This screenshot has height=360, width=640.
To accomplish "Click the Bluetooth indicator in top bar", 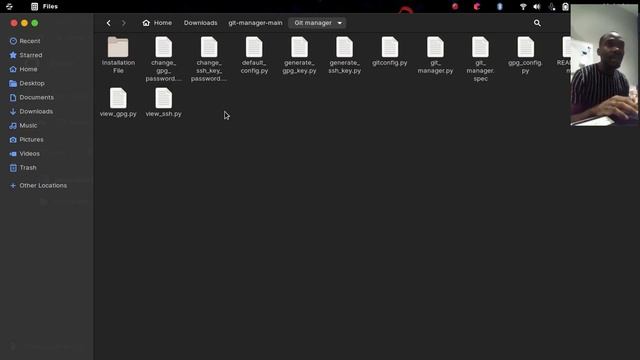I will coord(500,7).
